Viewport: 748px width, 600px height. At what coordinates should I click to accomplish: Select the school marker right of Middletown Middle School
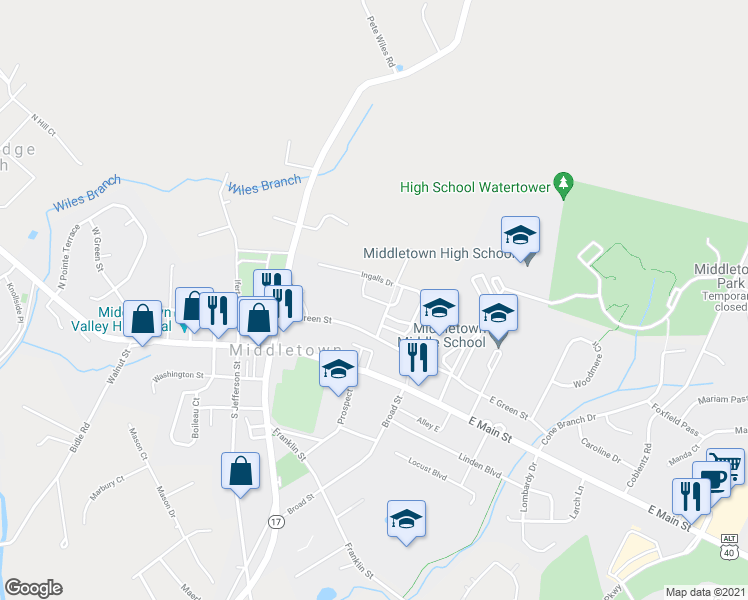coord(499,315)
